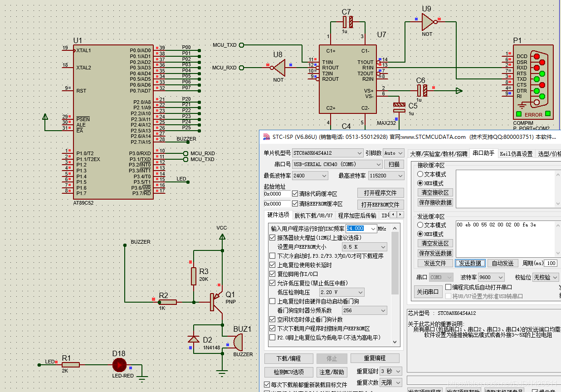Screen dimensions: 561x392
Task: Open the 低压检测电压 2.20 V dropdown
Action: [341, 292]
